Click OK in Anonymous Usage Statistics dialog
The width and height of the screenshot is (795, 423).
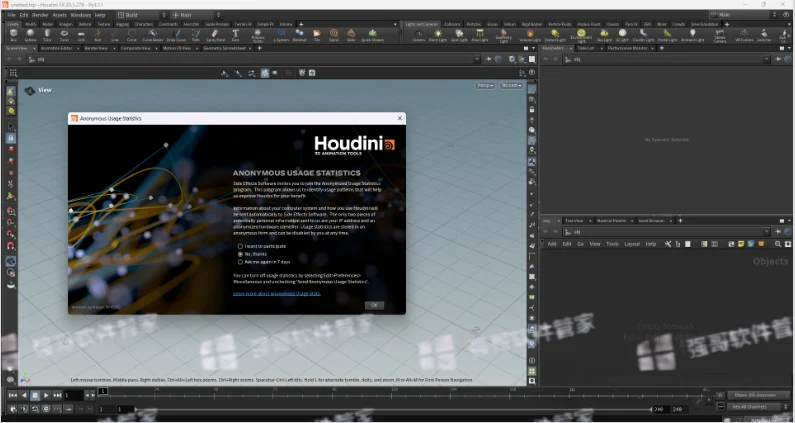point(374,305)
